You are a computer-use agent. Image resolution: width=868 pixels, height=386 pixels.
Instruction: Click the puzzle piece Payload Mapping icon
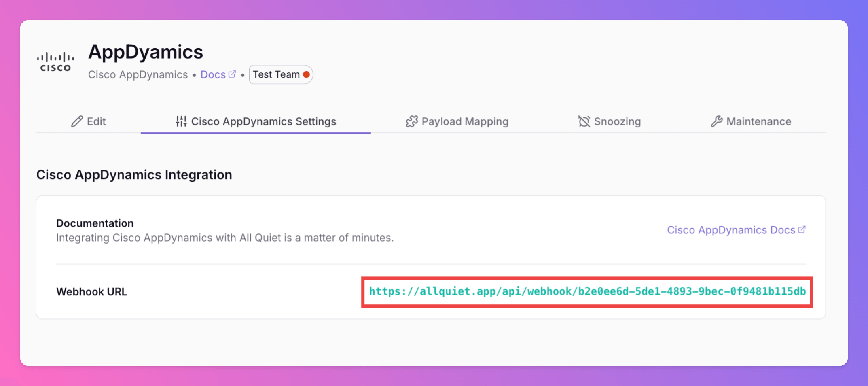pyautogui.click(x=412, y=121)
